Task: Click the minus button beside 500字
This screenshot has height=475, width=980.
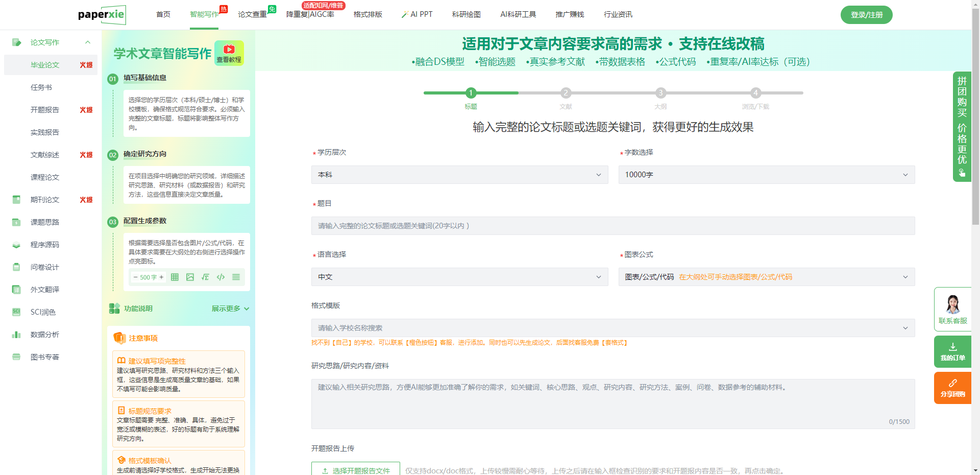Action: [x=135, y=277]
